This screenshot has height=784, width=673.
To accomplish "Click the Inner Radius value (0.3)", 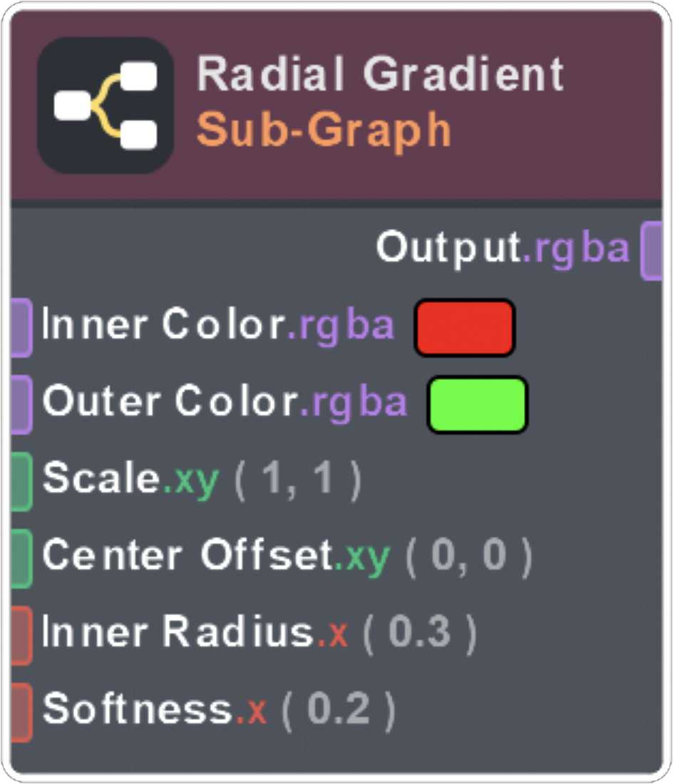I will pos(420,633).
